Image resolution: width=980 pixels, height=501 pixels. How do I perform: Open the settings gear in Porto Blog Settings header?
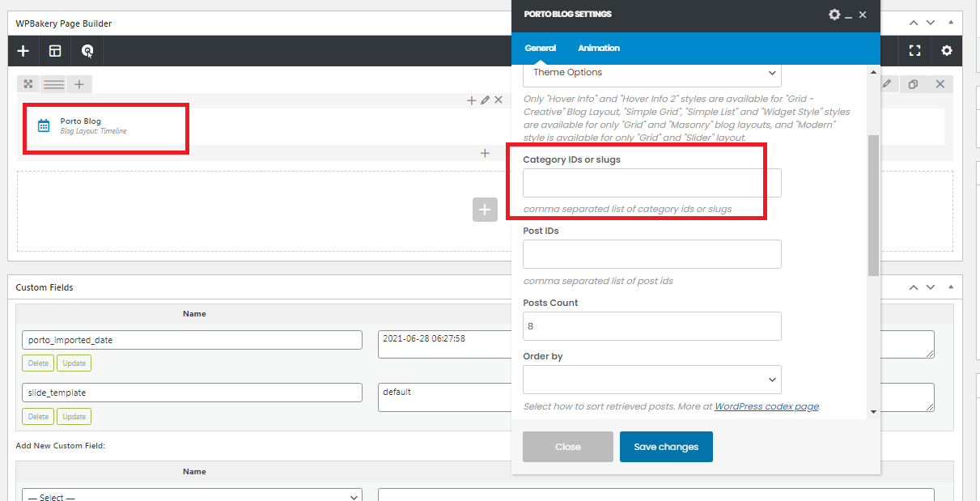pyautogui.click(x=835, y=15)
